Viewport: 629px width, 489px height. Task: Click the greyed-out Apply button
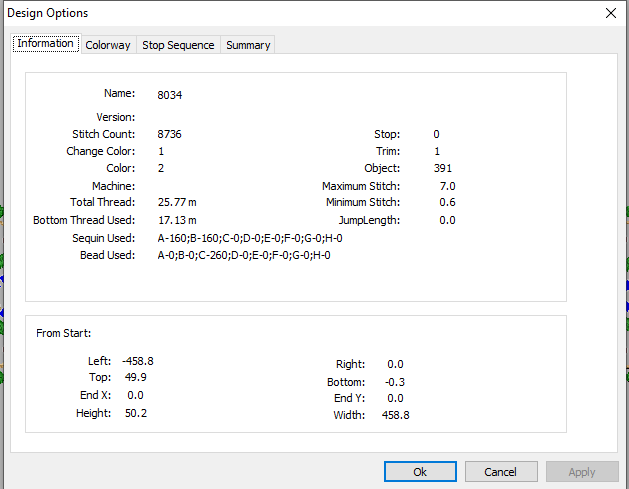click(x=582, y=472)
